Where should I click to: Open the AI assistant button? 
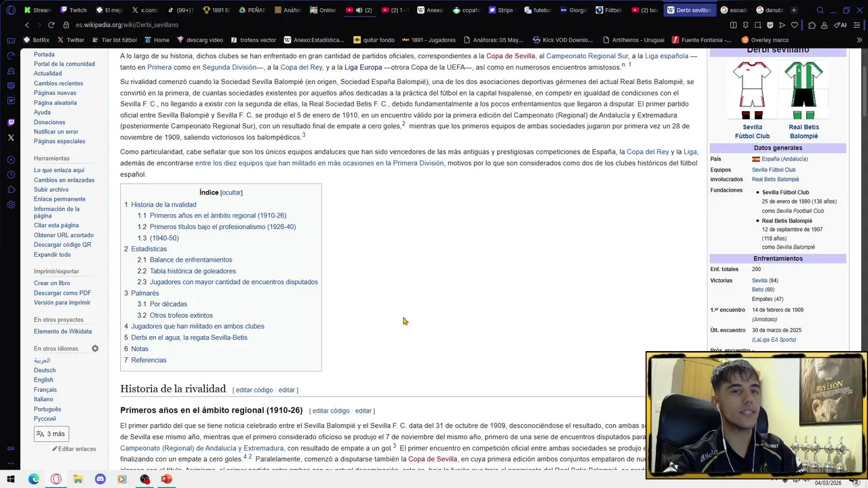coord(841,25)
